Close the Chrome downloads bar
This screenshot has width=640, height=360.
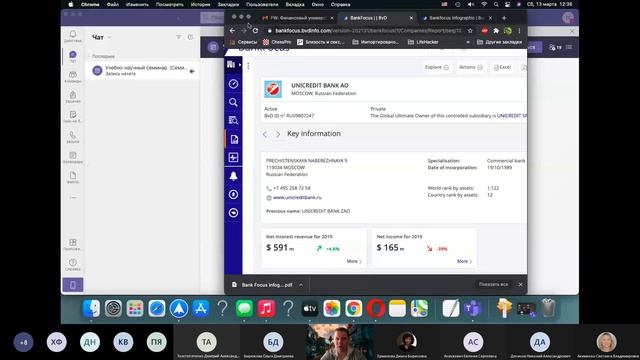(x=520, y=284)
